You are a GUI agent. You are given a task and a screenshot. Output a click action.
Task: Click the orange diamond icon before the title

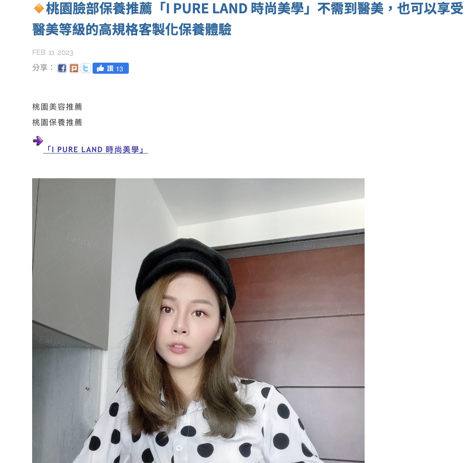(x=39, y=9)
